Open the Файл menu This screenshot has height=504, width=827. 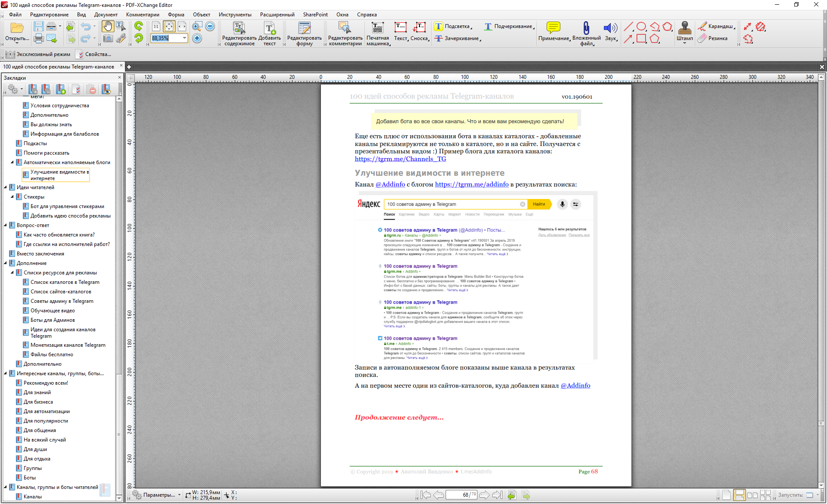(x=15, y=15)
